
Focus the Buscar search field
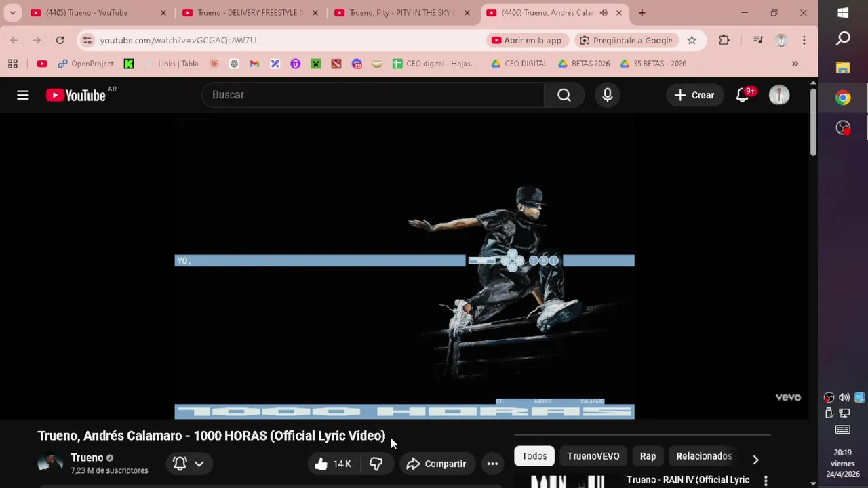point(373,95)
